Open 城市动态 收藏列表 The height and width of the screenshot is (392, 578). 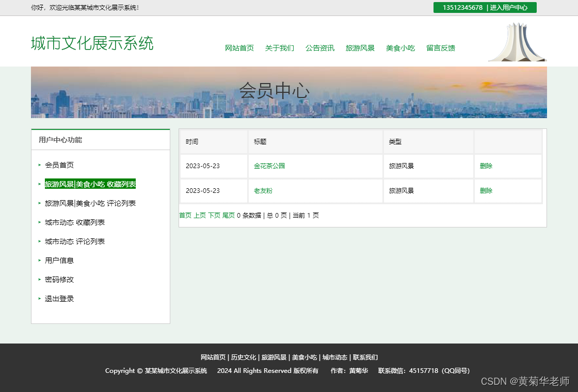76,222
